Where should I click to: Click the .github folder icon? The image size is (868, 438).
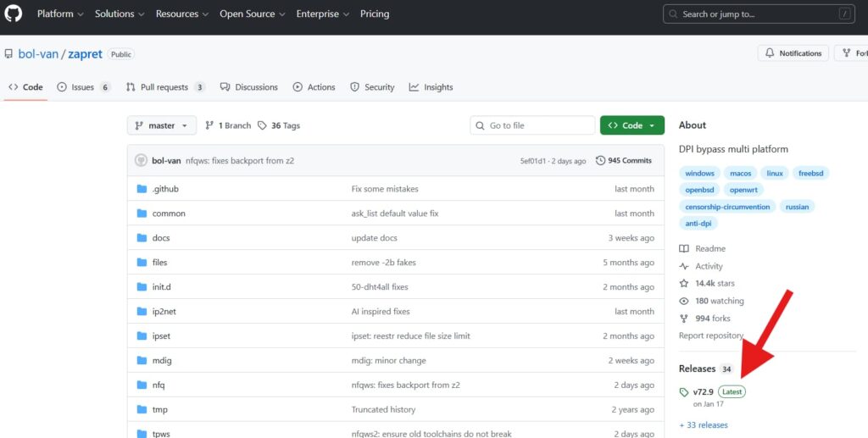click(x=142, y=189)
